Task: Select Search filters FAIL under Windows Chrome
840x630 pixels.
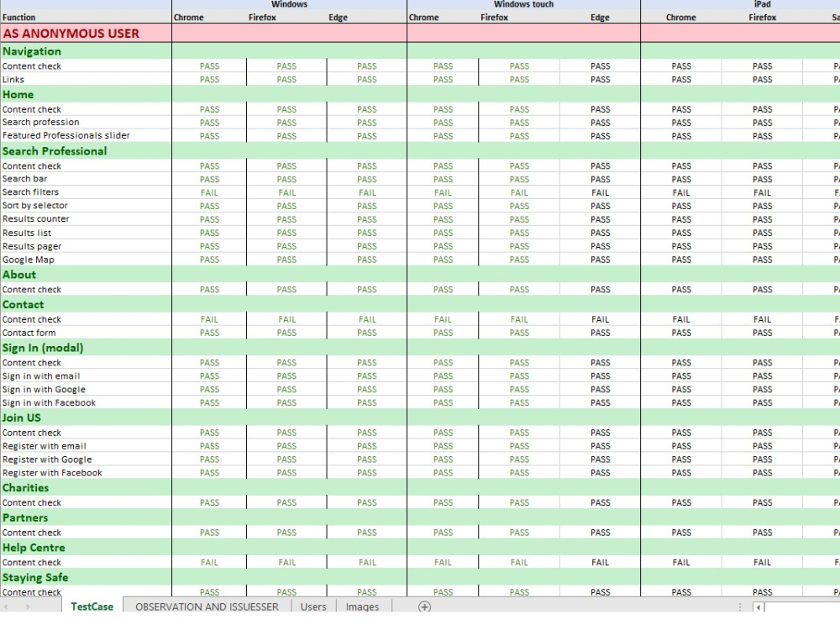Action: tap(209, 192)
